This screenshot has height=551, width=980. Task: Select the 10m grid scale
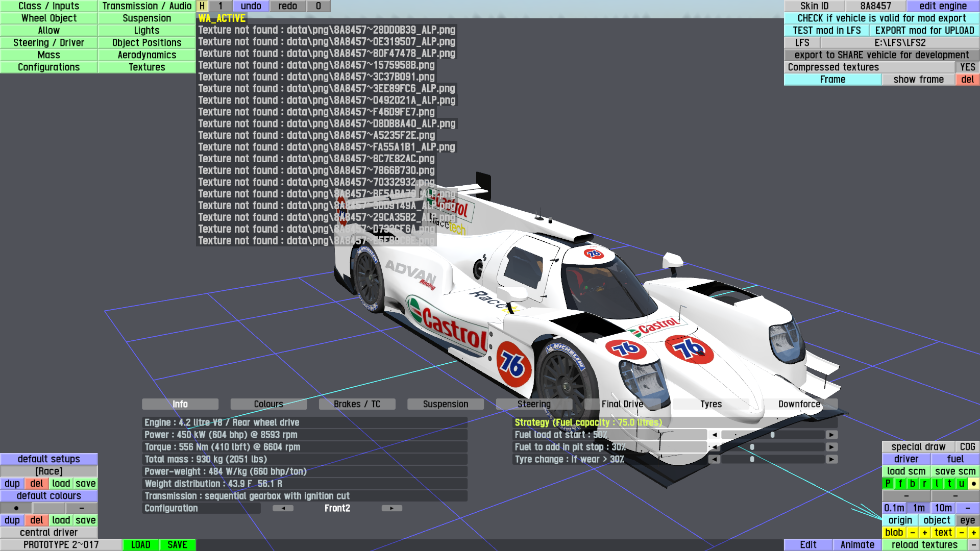click(943, 508)
